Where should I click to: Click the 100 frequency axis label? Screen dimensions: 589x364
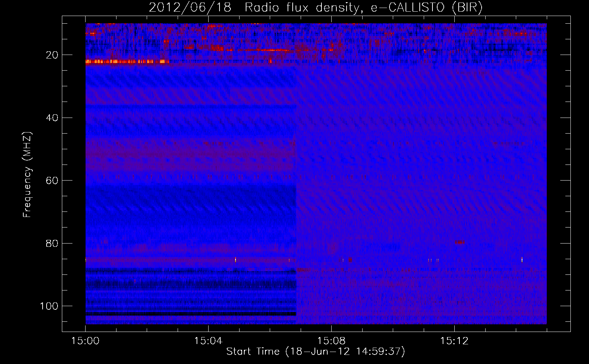49,306
